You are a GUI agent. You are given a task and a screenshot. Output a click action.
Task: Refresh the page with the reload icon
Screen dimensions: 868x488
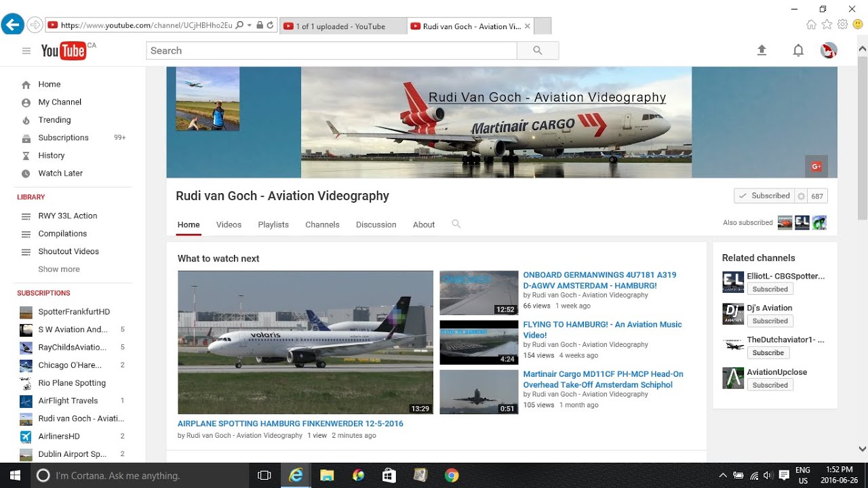tap(270, 26)
